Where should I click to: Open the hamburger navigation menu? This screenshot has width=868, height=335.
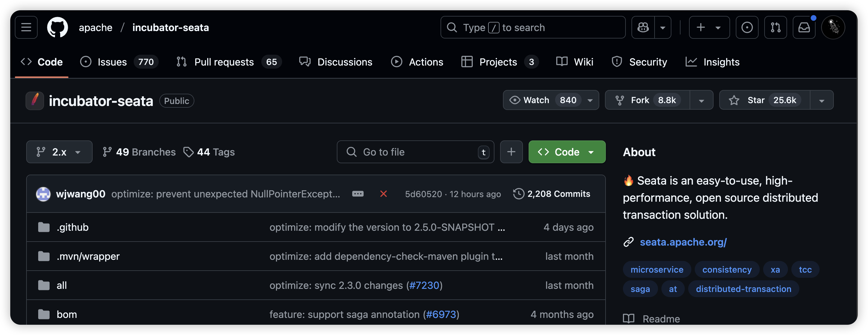[26, 27]
